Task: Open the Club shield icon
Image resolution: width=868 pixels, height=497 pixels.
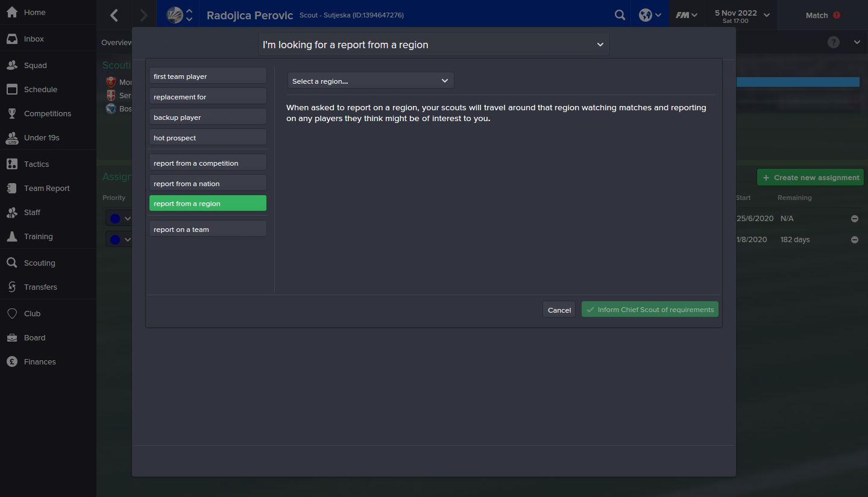Action: tap(12, 313)
